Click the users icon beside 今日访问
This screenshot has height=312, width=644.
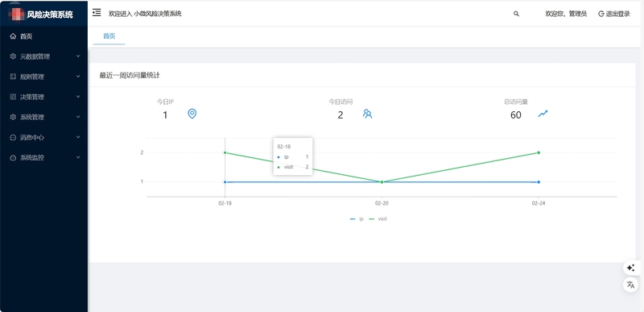[367, 114]
